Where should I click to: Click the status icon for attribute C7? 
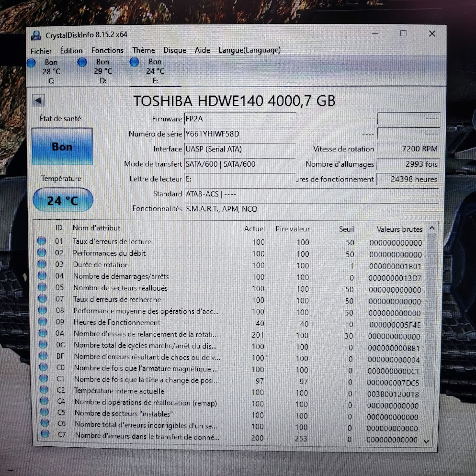point(45,434)
